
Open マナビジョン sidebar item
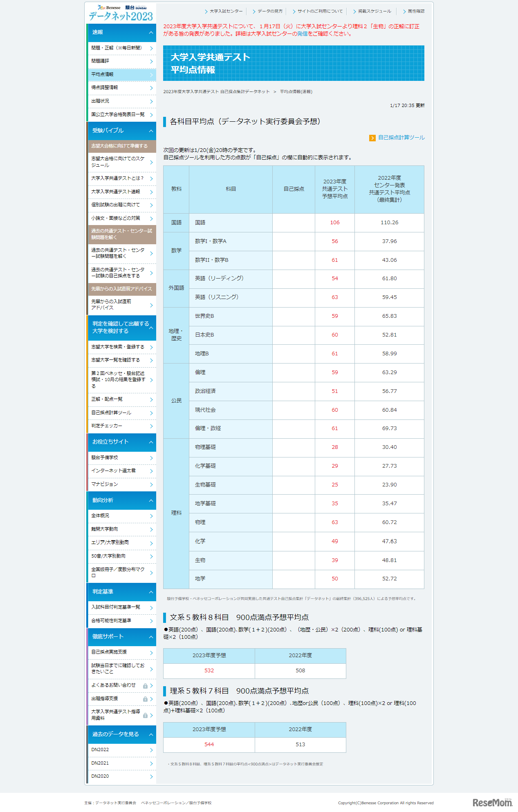click(121, 484)
